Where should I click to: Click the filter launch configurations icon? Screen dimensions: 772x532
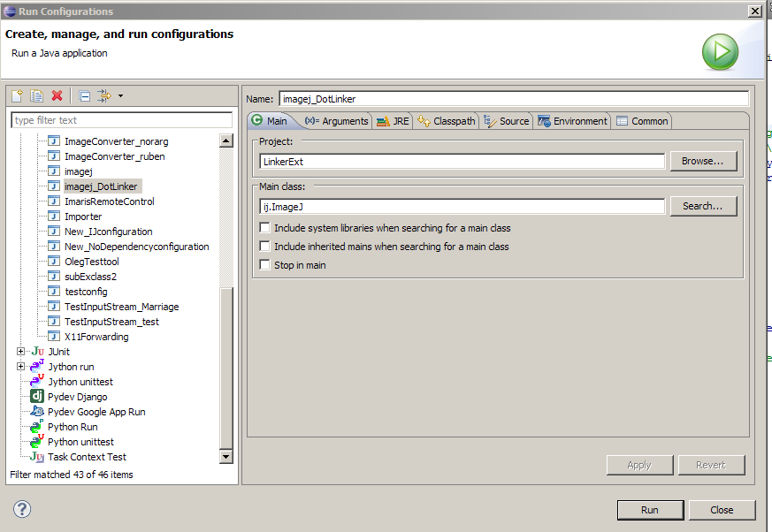pyautogui.click(x=104, y=96)
